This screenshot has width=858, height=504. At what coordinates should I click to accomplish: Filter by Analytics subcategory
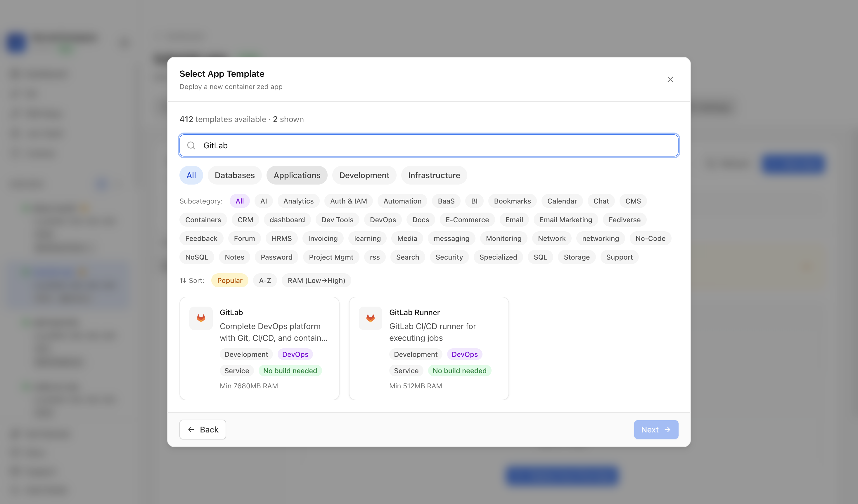(x=298, y=201)
